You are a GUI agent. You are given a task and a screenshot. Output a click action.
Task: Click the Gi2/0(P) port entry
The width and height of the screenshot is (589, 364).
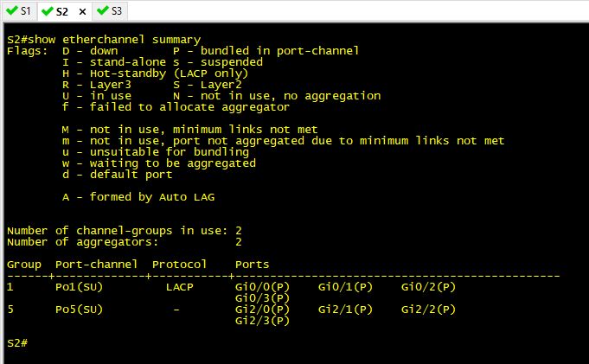pos(263,310)
